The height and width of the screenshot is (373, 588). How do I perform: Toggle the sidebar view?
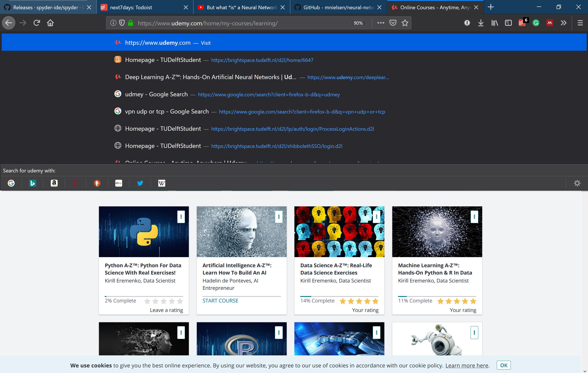pyautogui.click(x=508, y=23)
